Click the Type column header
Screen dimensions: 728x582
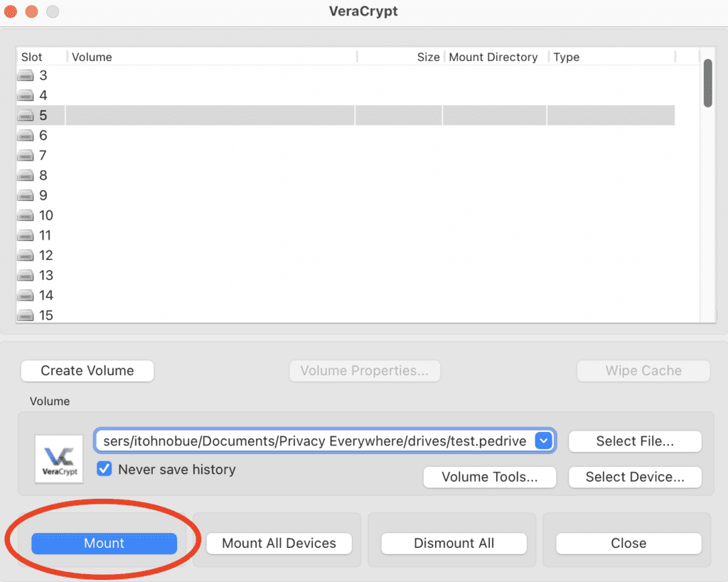pos(612,57)
